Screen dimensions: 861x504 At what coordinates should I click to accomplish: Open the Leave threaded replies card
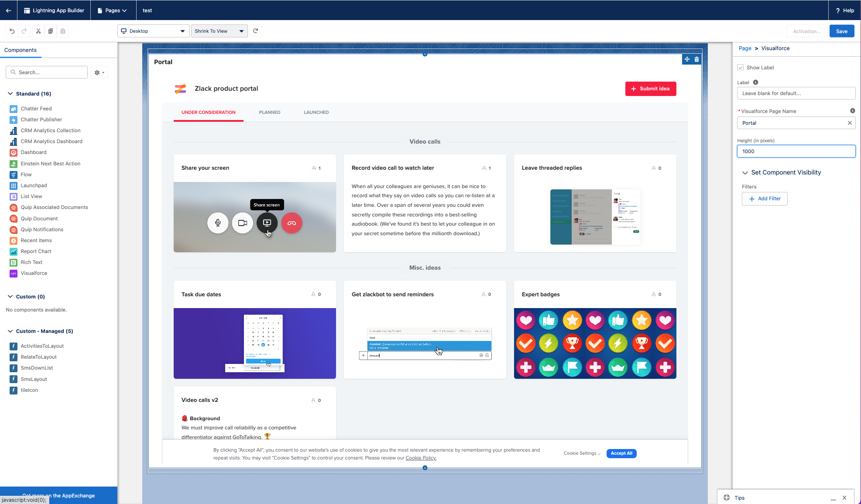click(x=595, y=203)
